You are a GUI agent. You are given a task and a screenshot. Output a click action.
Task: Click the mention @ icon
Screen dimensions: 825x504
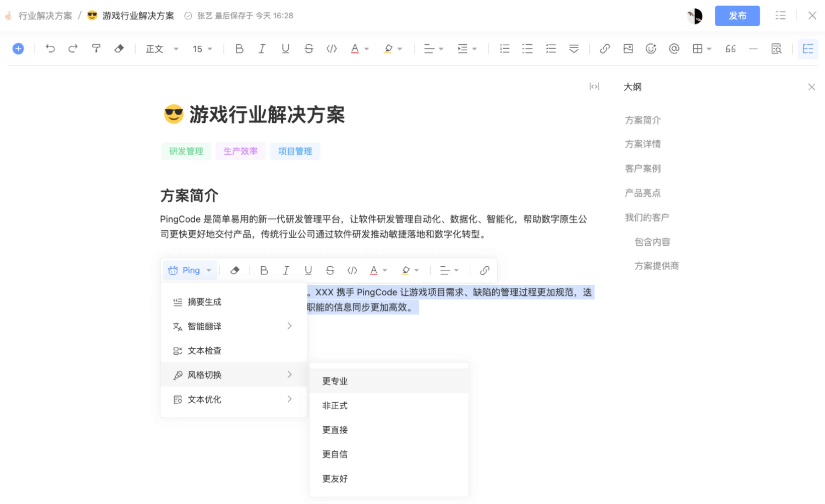[674, 49]
